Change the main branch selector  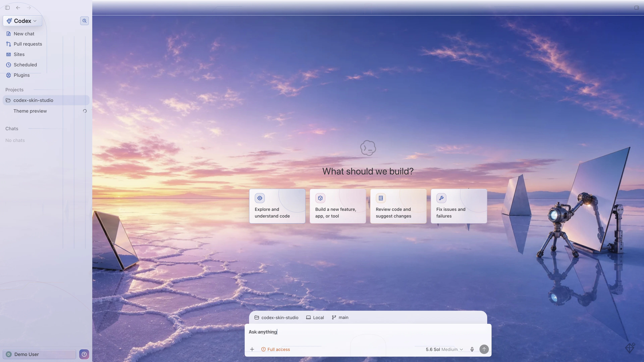[340, 318]
